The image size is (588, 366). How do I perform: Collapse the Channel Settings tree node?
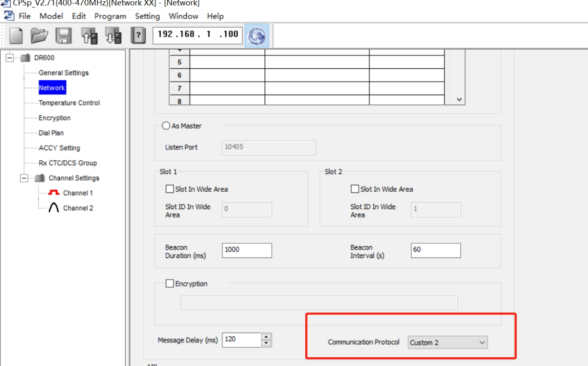point(24,178)
